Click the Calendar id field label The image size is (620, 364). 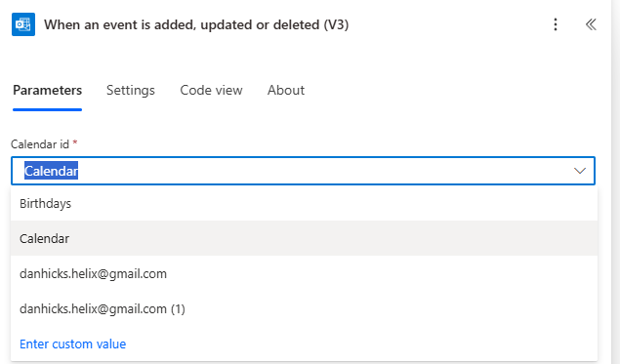40,144
